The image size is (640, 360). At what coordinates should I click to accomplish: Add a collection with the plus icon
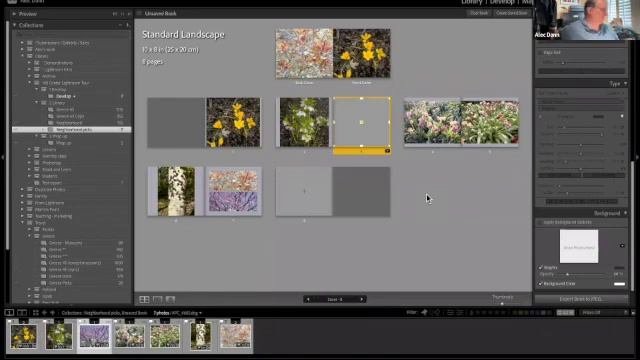(x=128, y=25)
